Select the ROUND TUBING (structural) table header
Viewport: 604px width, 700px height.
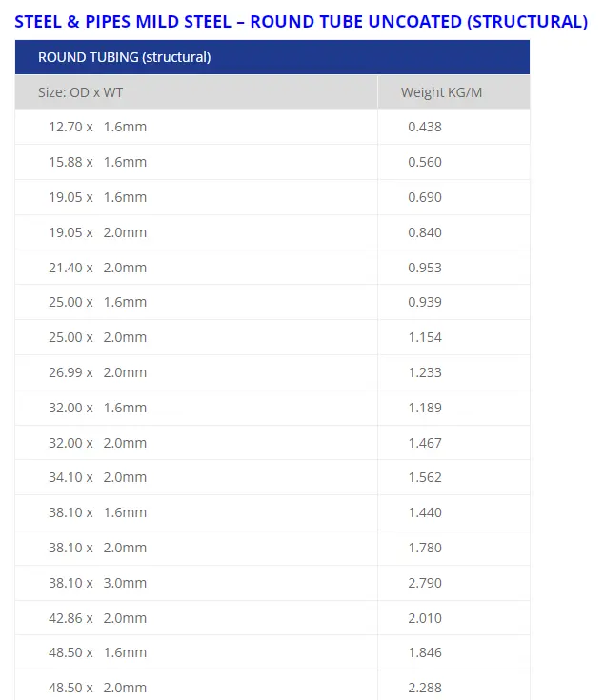(272, 57)
